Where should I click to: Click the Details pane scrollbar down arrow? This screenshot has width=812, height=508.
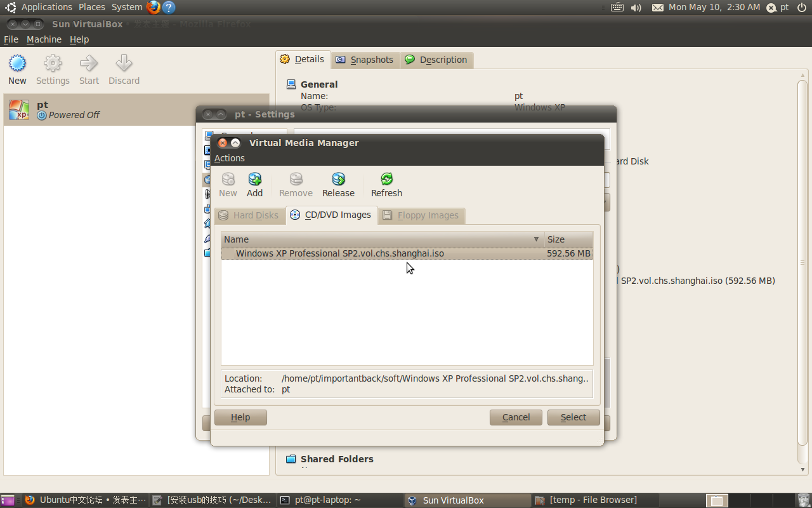point(802,470)
